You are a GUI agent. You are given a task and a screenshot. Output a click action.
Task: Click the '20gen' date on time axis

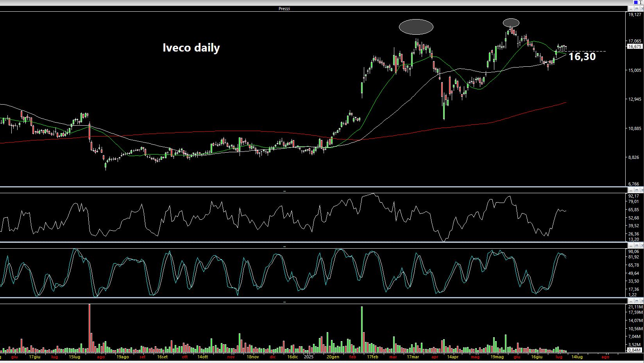coord(333,357)
